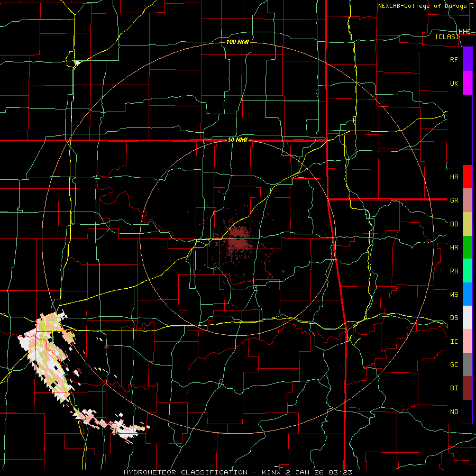Click the UK legend label

(x=454, y=83)
